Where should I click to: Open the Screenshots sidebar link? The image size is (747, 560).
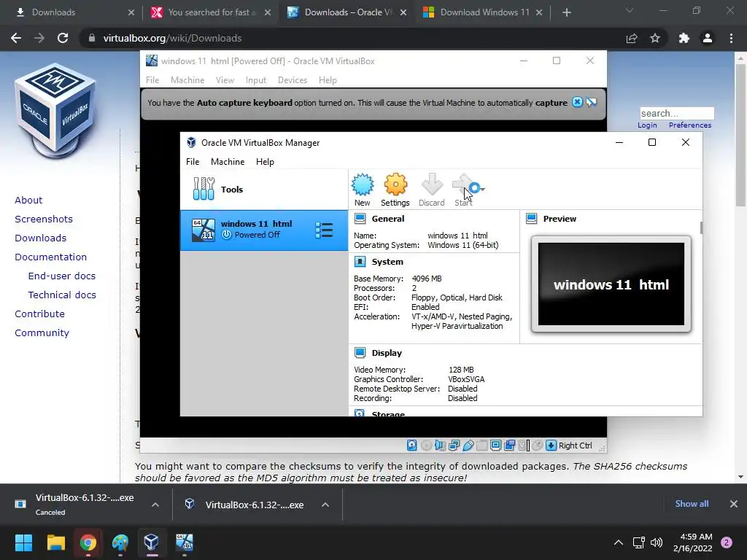point(44,219)
